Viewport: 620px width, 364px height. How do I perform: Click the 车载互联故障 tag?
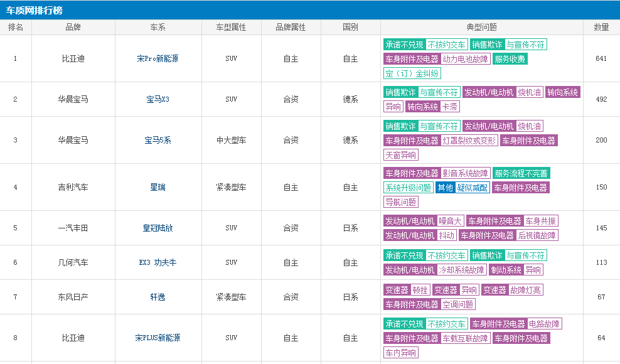point(465,338)
